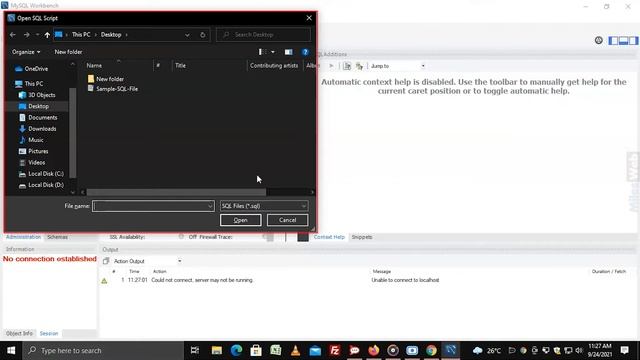The height and width of the screenshot is (360, 640).
Task: Open 3D Objects folder
Action: (37, 95)
